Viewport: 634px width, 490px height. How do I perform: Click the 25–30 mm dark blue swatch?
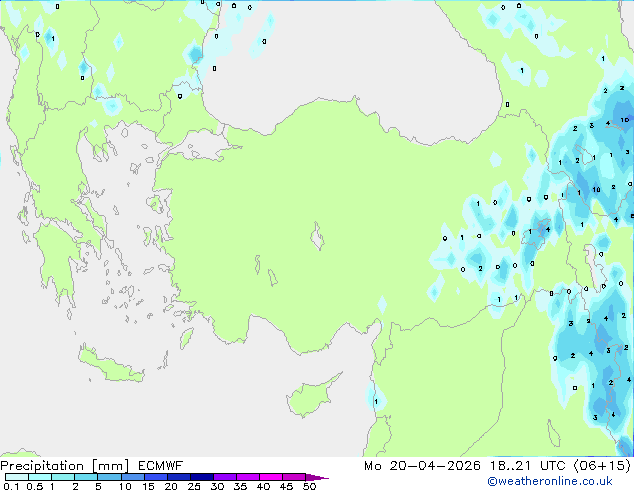[201, 477]
